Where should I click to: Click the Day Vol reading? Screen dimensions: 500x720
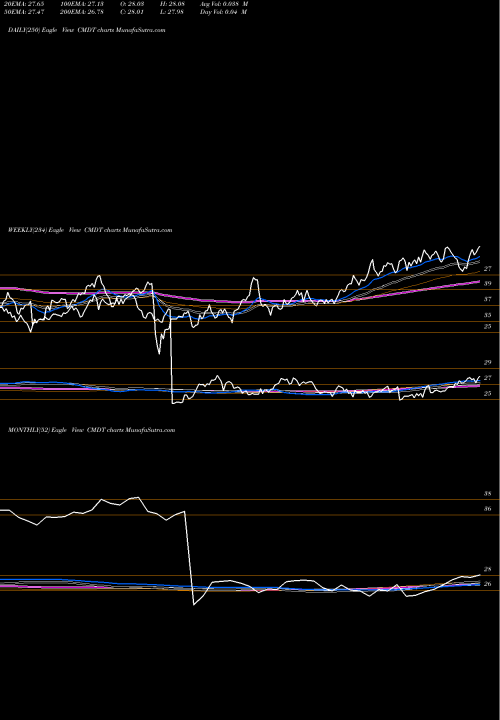coord(224,12)
